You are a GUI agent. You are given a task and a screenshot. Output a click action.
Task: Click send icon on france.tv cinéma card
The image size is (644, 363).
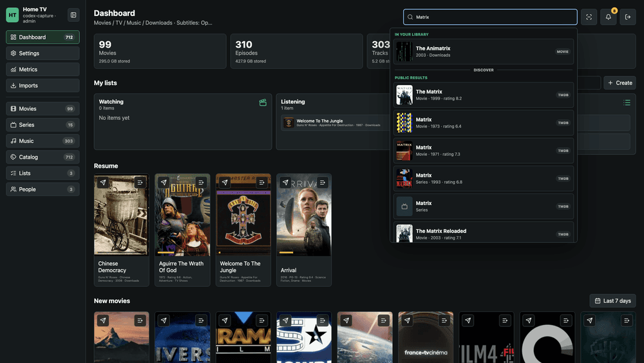click(x=407, y=320)
